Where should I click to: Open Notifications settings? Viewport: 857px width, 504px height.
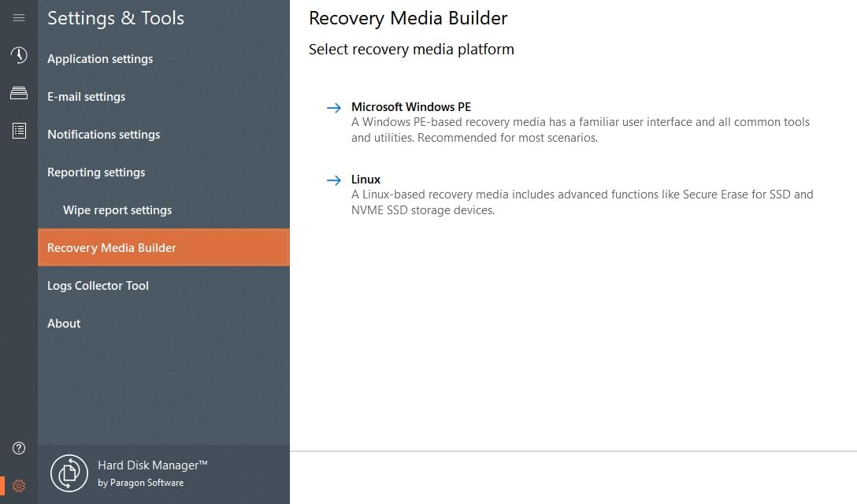163,135
